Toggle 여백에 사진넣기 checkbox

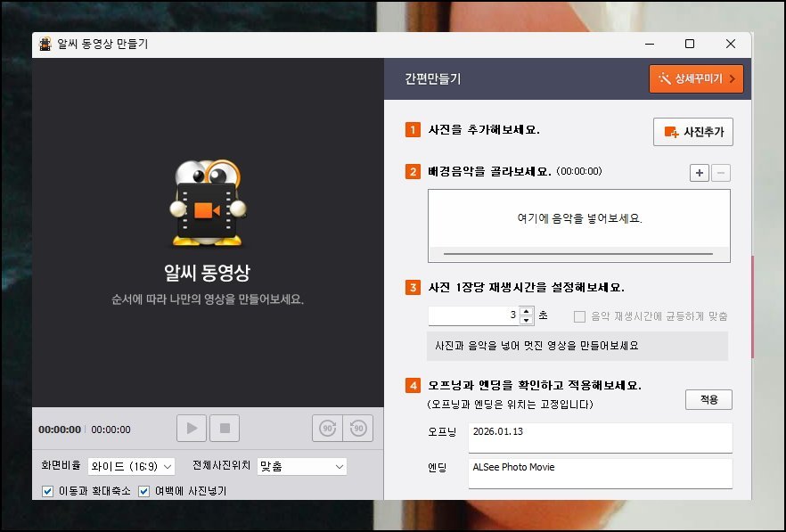tap(143, 491)
